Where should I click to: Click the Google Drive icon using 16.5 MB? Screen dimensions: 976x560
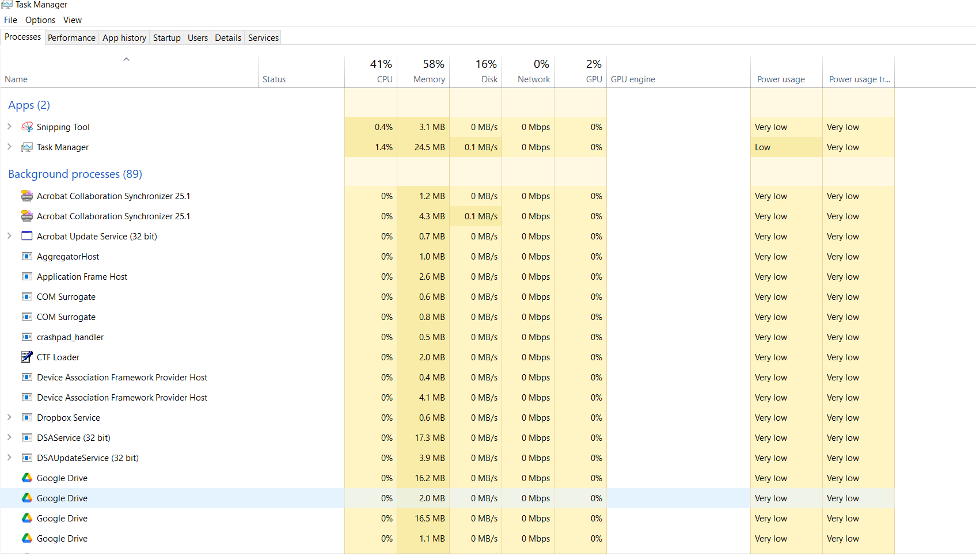point(27,518)
